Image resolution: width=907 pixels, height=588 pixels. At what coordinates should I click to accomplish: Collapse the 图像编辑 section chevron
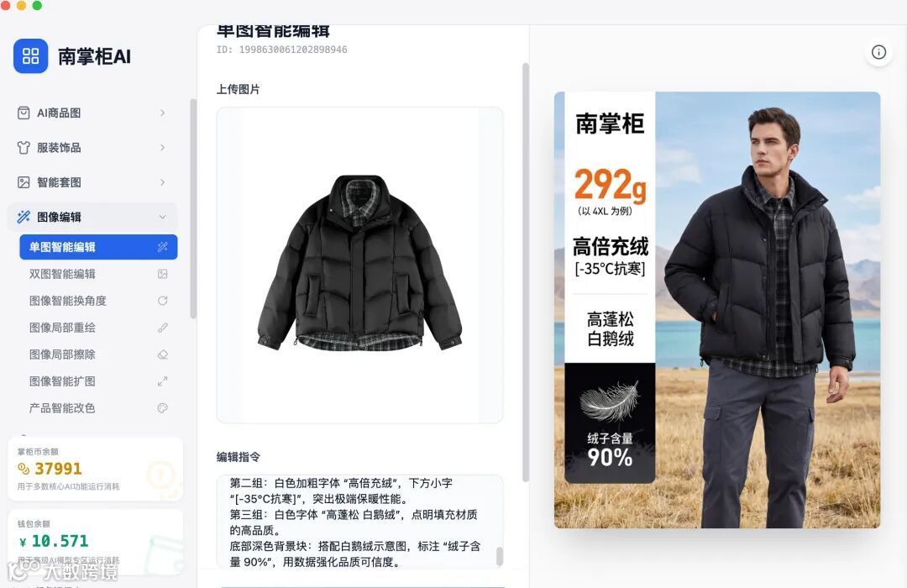pos(163,217)
